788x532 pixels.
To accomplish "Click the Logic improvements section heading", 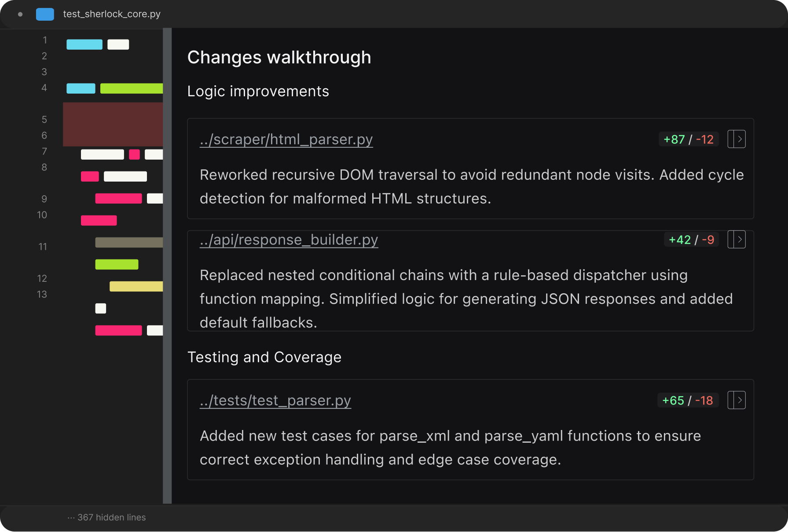I will [258, 91].
